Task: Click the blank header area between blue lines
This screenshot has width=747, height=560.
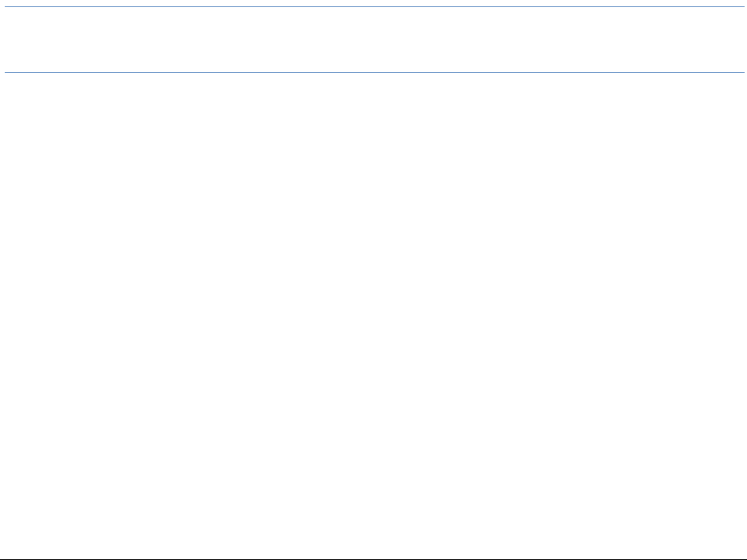Action: pyautogui.click(x=373, y=40)
